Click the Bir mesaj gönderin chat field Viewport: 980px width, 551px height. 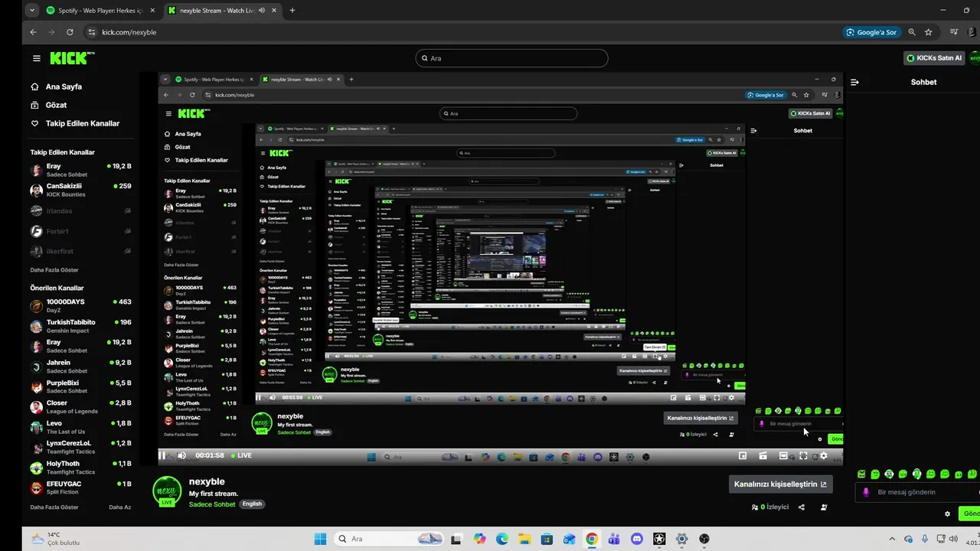pyautogui.click(x=917, y=492)
